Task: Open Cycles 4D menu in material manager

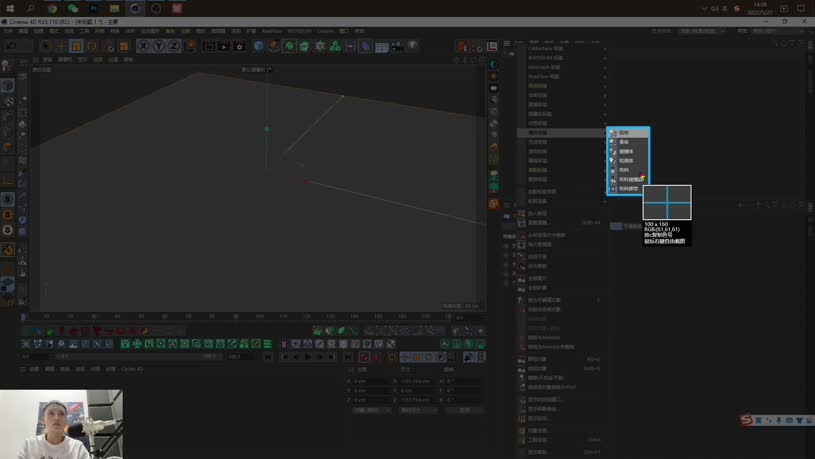Action: coord(132,369)
